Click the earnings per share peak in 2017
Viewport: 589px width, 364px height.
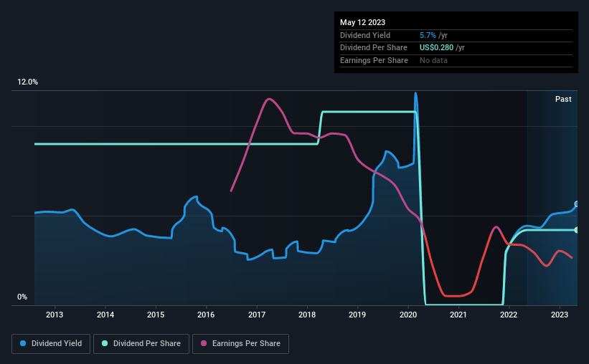click(268, 99)
